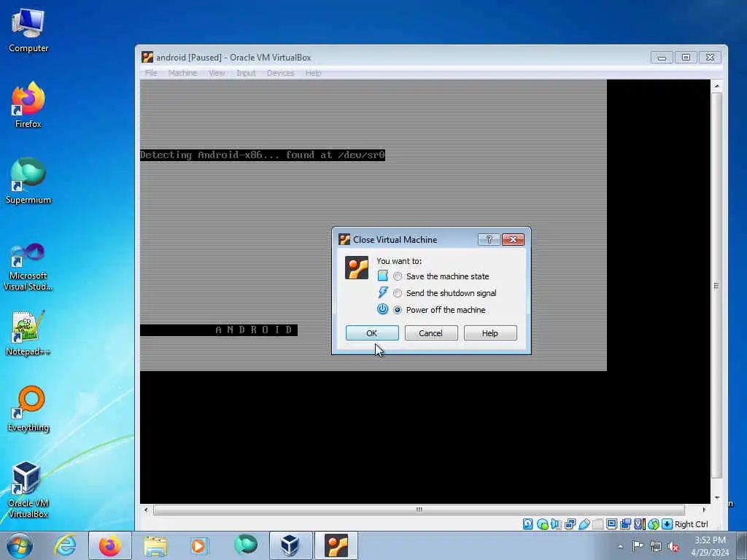The height and width of the screenshot is (560, 747).
Task: Open the Devices menu
Action: 281,73
